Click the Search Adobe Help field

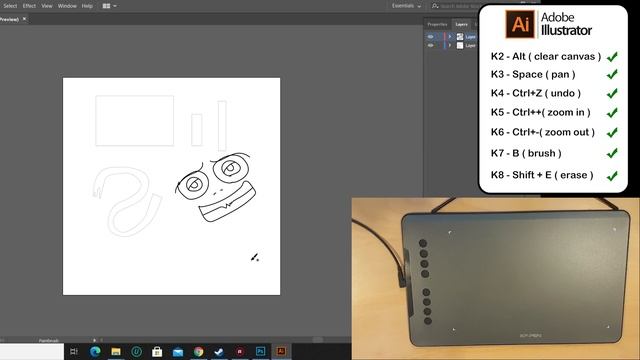click(455, 6)
